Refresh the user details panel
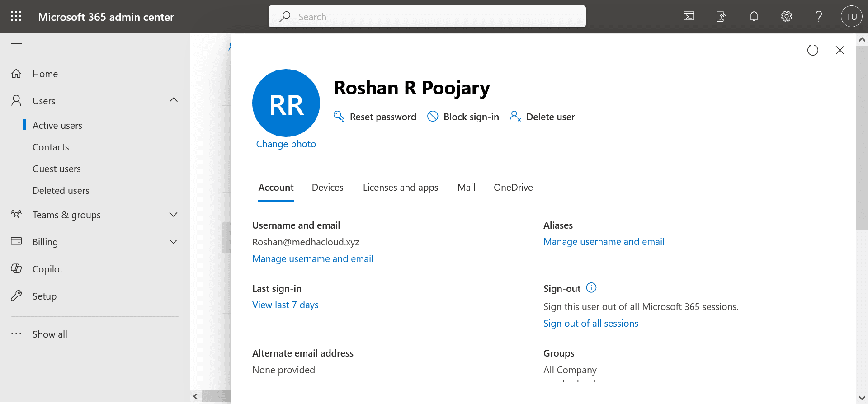Screen dimensions: 868x404 812,50
